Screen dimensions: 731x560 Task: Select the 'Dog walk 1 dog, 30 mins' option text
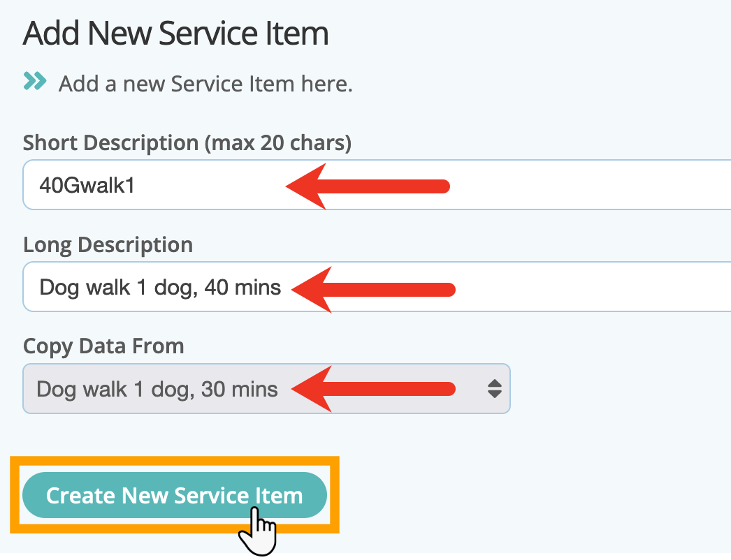[157, 389]
